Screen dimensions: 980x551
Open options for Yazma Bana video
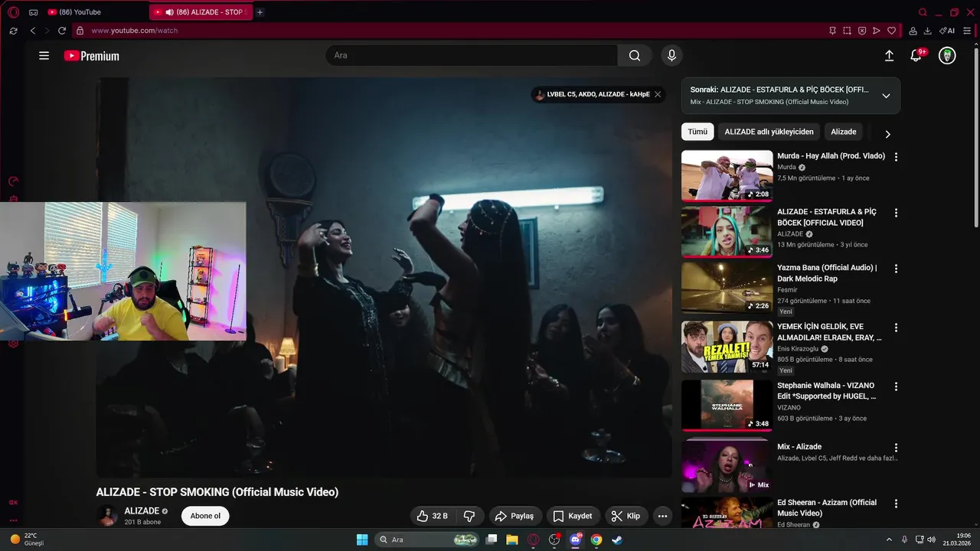click(896, 269)
